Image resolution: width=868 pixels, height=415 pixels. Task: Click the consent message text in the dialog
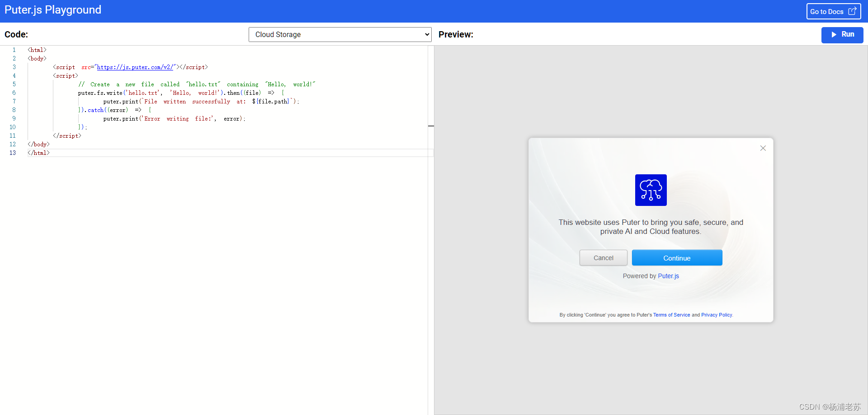[x=651, y=227]
